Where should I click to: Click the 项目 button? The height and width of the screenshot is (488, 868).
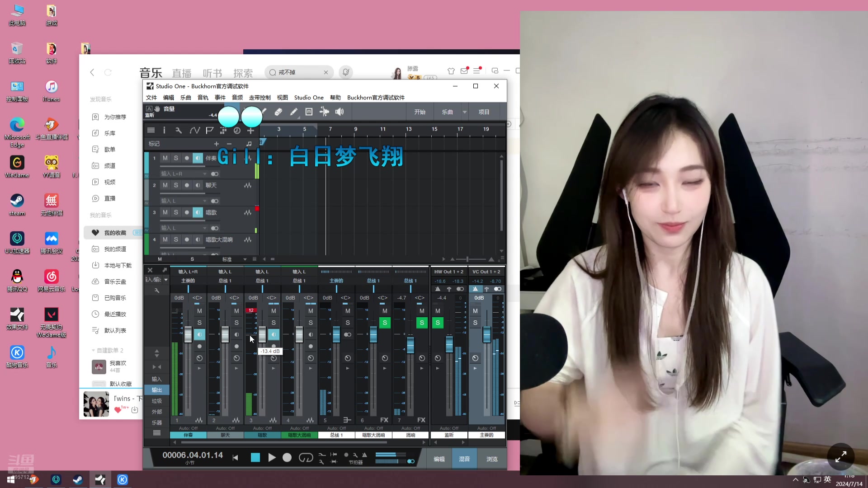click(x=484, y=112)
